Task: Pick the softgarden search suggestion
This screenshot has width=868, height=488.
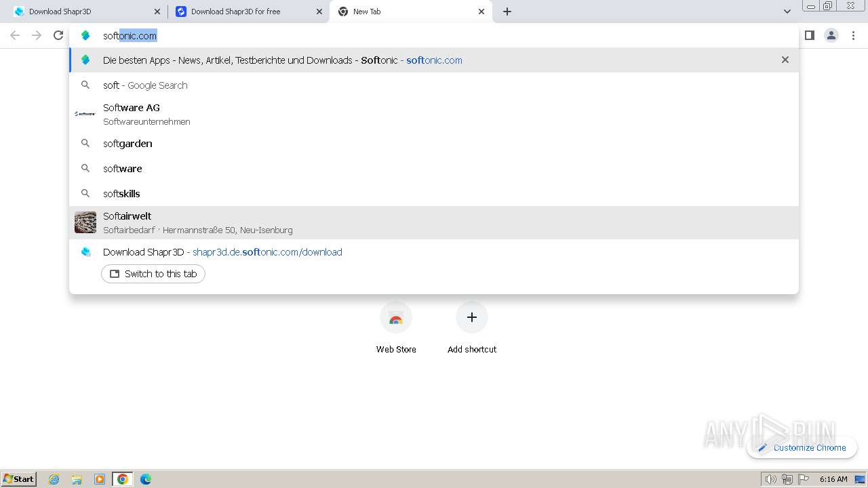Action: tap(434, 144)
